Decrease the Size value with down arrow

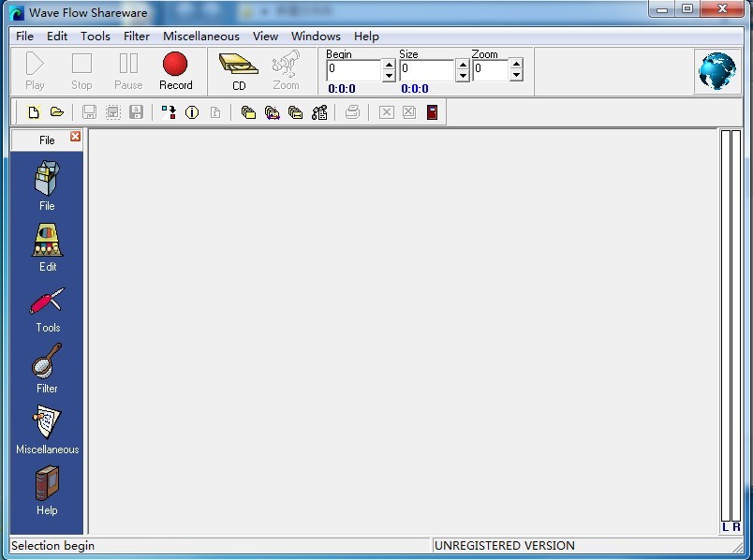[462, 76]
